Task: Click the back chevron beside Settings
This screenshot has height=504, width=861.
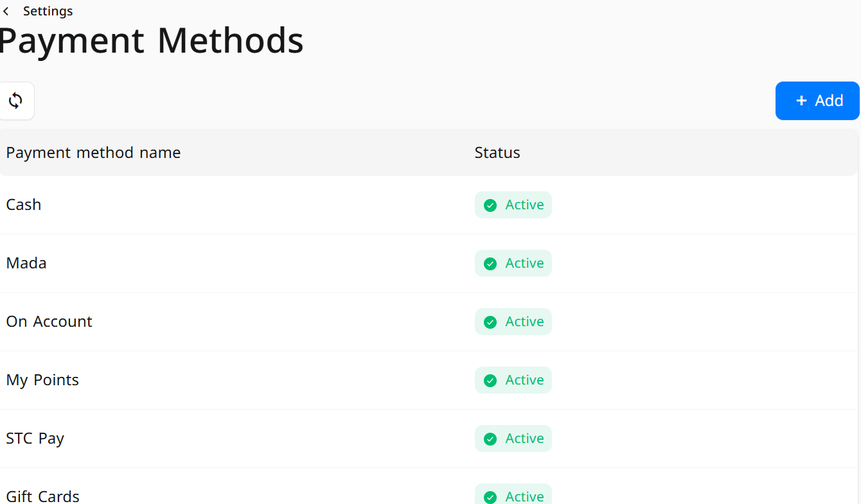Action: point(6,12)
